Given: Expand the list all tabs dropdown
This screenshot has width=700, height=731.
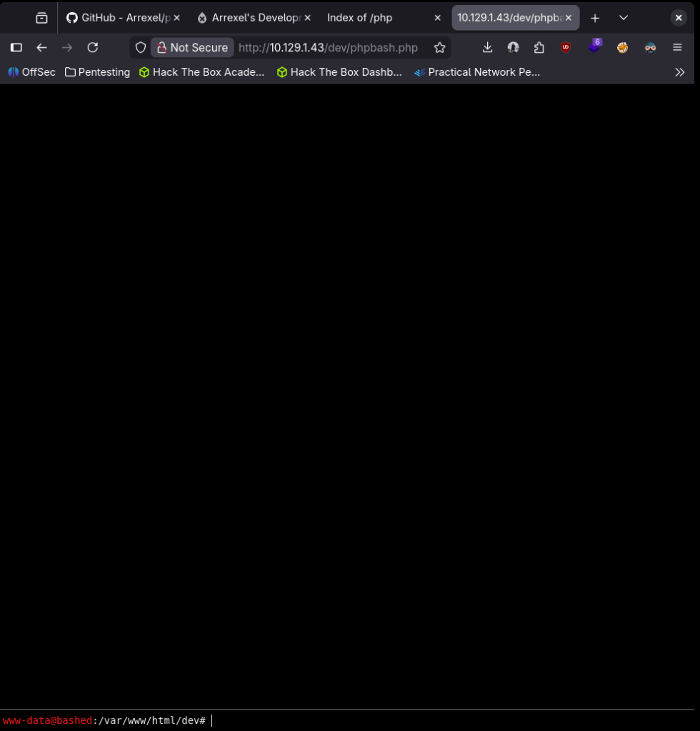Looking at the screenshot, I should (x=624, y=18).
